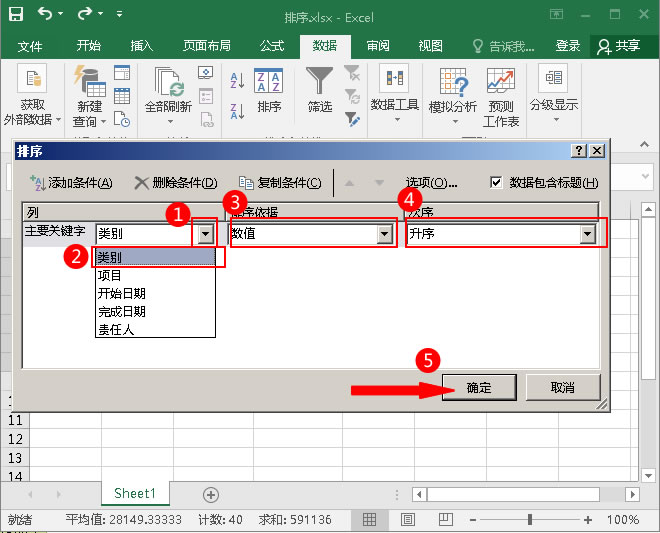660x533 pixels.
Task: Click the connections icon
Action: pyautogui.click(x=205, y=72)
